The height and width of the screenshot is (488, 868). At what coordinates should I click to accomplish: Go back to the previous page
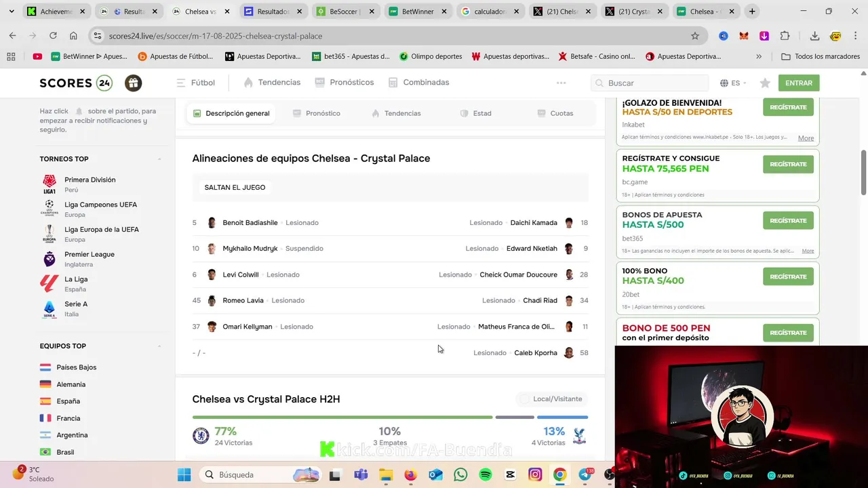pyautogui.click(x=13, y=36)
